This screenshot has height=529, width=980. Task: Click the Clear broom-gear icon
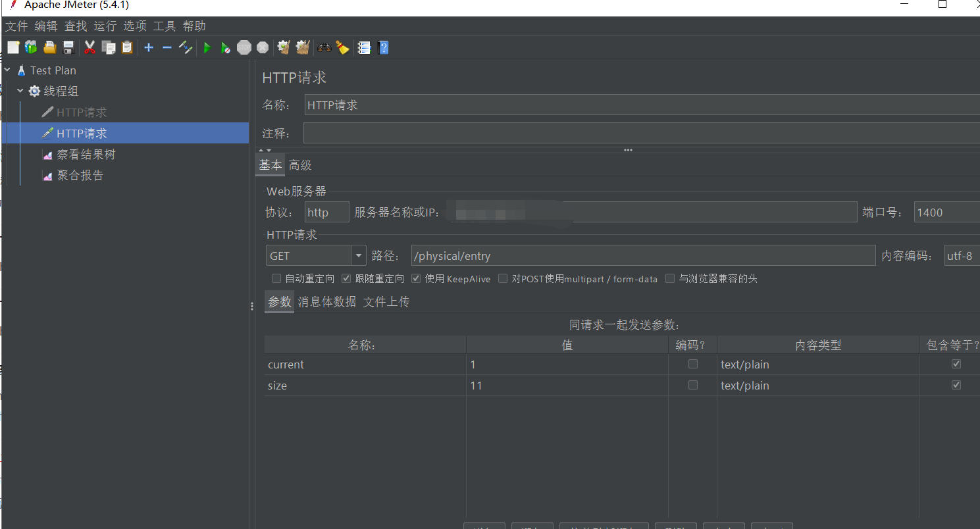pos(284,47)
